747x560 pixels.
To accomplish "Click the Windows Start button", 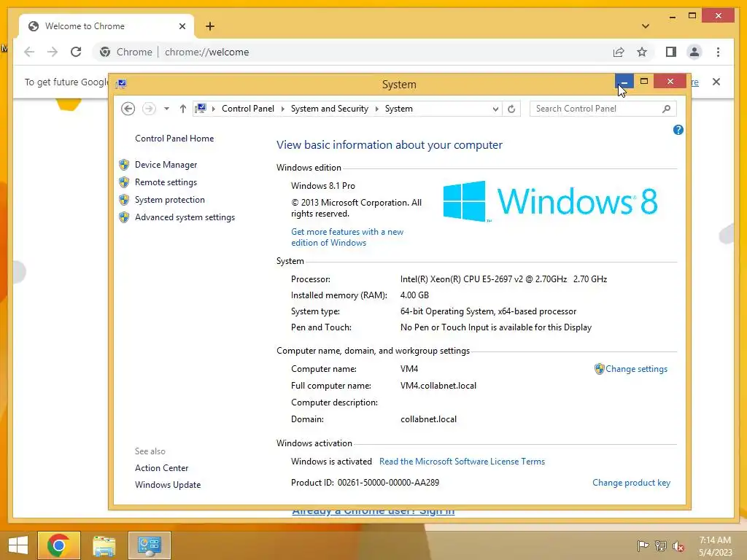I will tap(18, 545).
